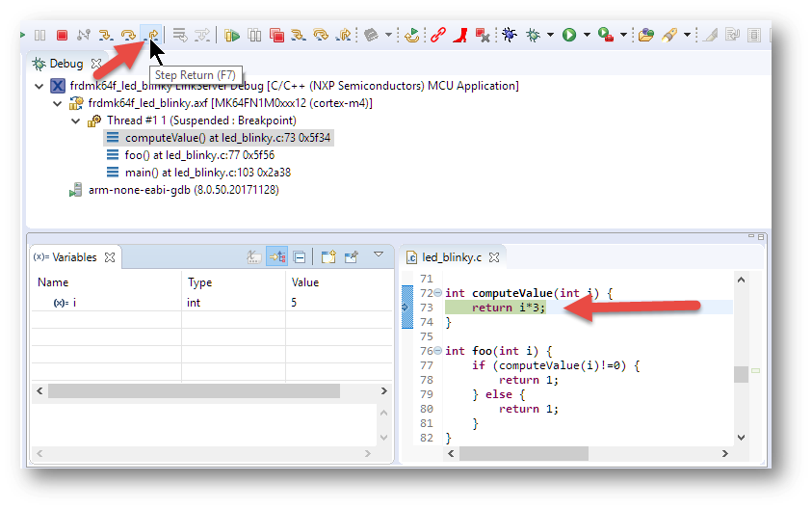Click the Variables panel horizontal scrollbar
The image size is (812, 509).
pos(193,391)
